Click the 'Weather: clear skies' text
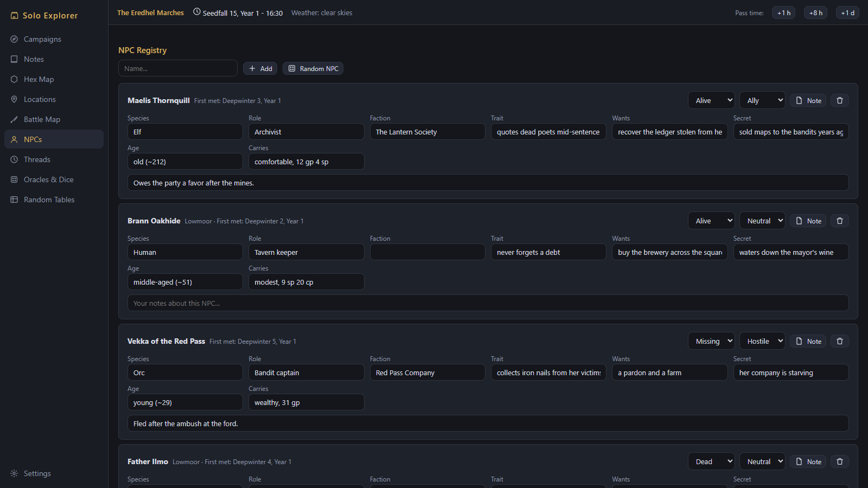Screen dimensions: 868x488 click(322, 12)
